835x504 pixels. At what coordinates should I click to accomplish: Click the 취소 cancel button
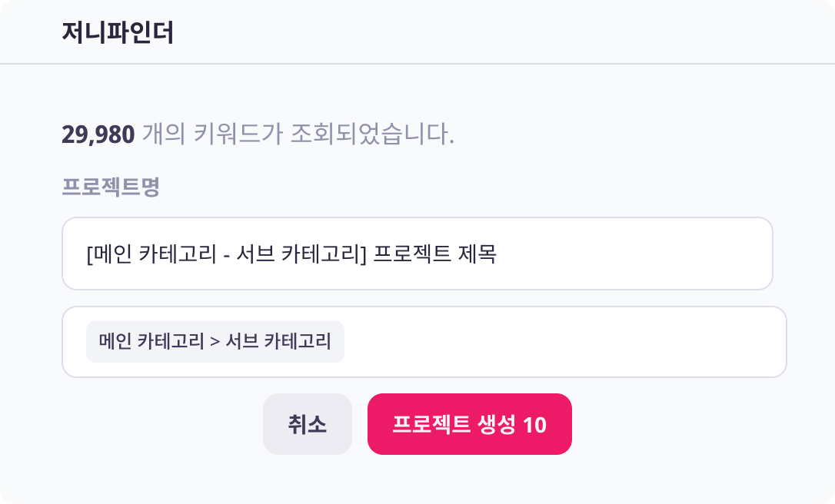(308, 424)
